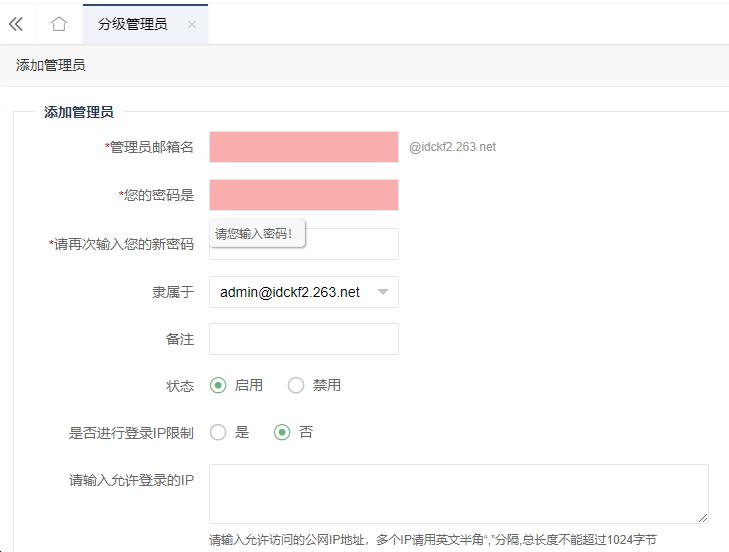Screen dimensions: 729x552
Task: Click the 请输入允许登录的IP text area
Action: (458, 493)
